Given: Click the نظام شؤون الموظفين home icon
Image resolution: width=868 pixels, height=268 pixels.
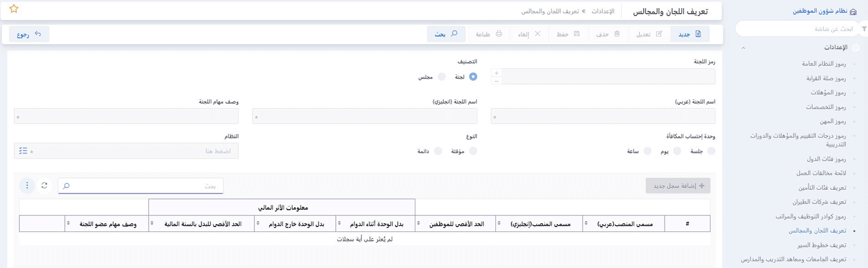Looking at the screenshot, I should [x=854, y=11].
